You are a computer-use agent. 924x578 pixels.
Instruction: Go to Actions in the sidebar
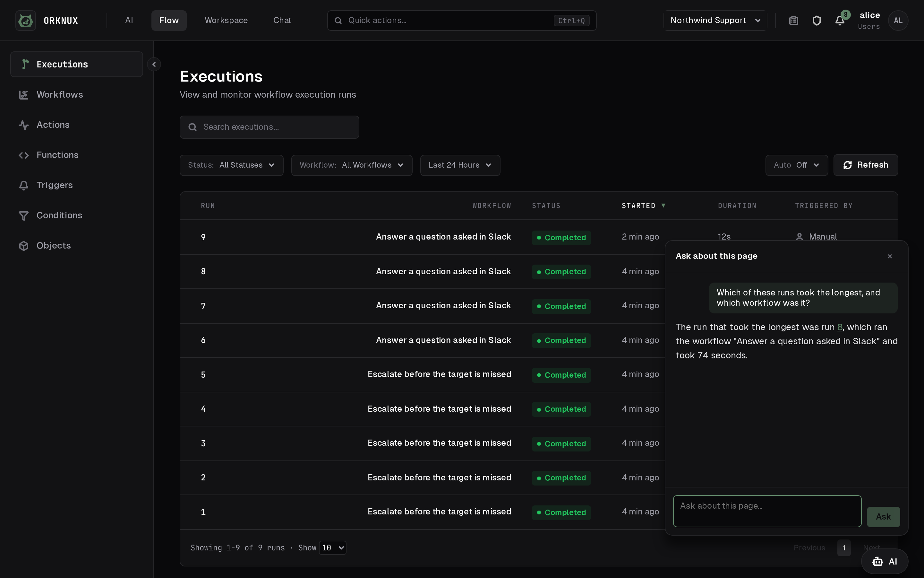click(77, 125)
